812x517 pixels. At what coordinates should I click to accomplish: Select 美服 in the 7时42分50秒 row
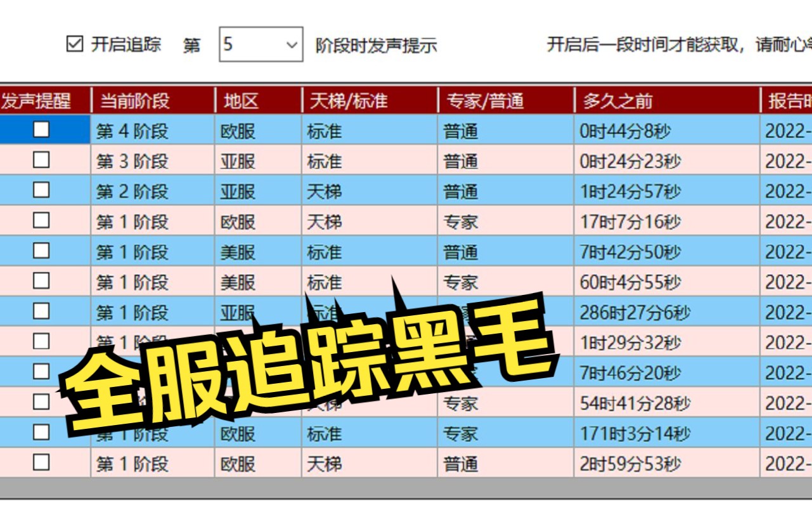pyautogui.click(x=258, y=252)
